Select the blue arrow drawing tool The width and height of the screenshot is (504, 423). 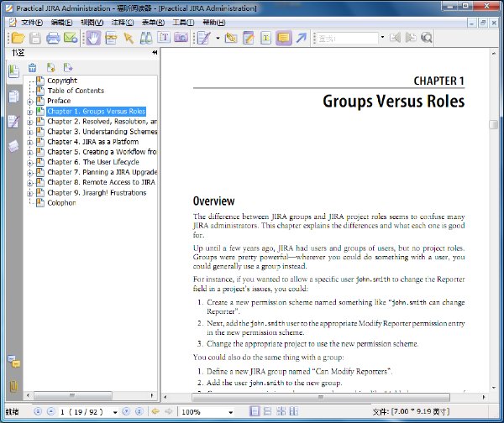(302, 38)
